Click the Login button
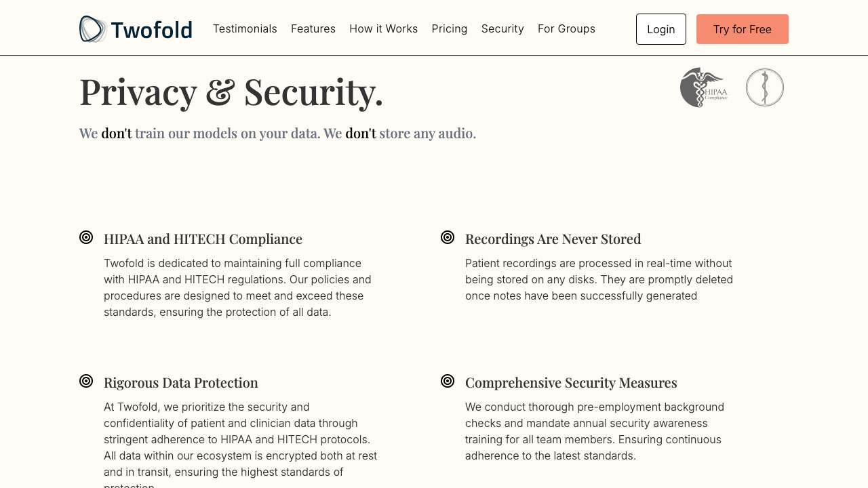Viewport: 868px width, 488px height. pyautogui.click(x=660, y=28)
